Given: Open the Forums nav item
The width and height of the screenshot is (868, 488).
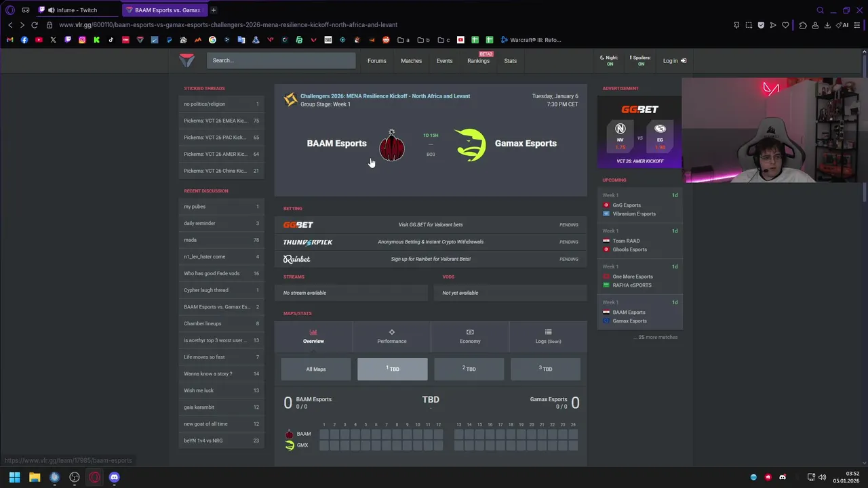Looking at the screenshot, I should coord(377,61).
